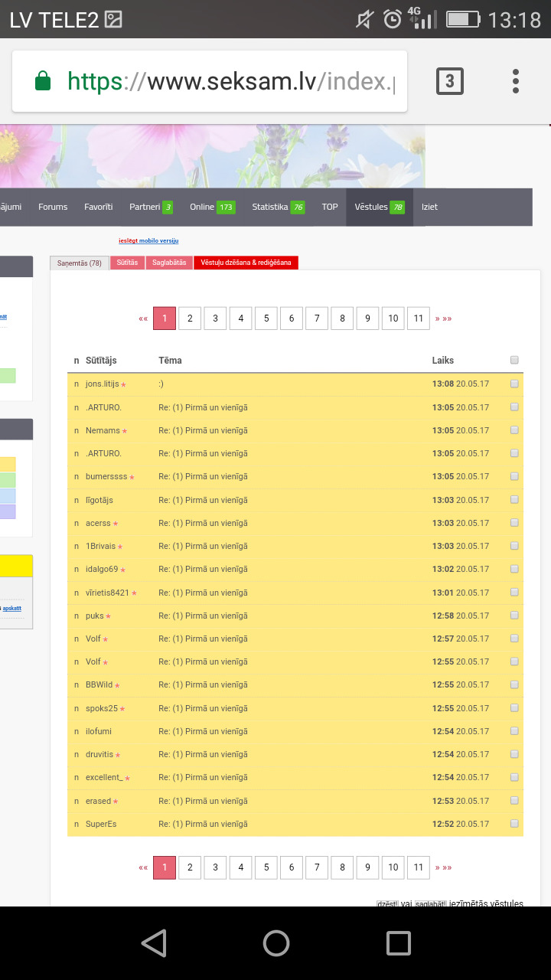Go to page 5 in top pagination
The height and width of the screenshot is (980, 551).
(x=266, y=318)
